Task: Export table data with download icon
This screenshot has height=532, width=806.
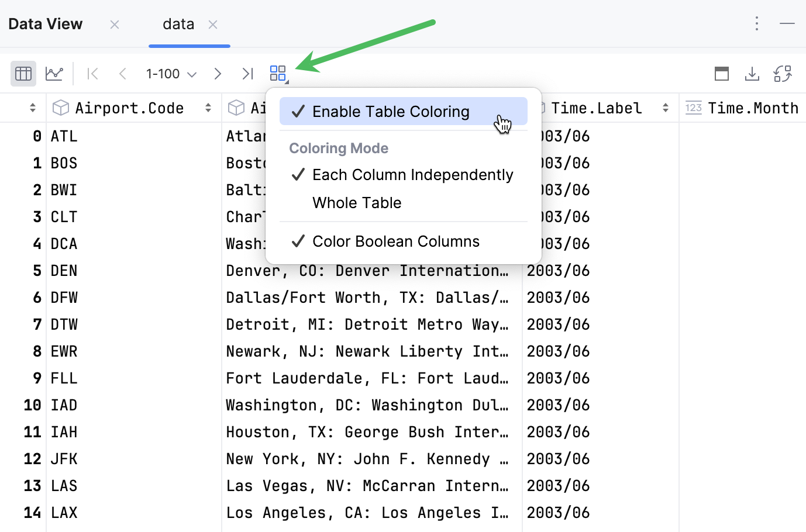Action: click(752, 74)
